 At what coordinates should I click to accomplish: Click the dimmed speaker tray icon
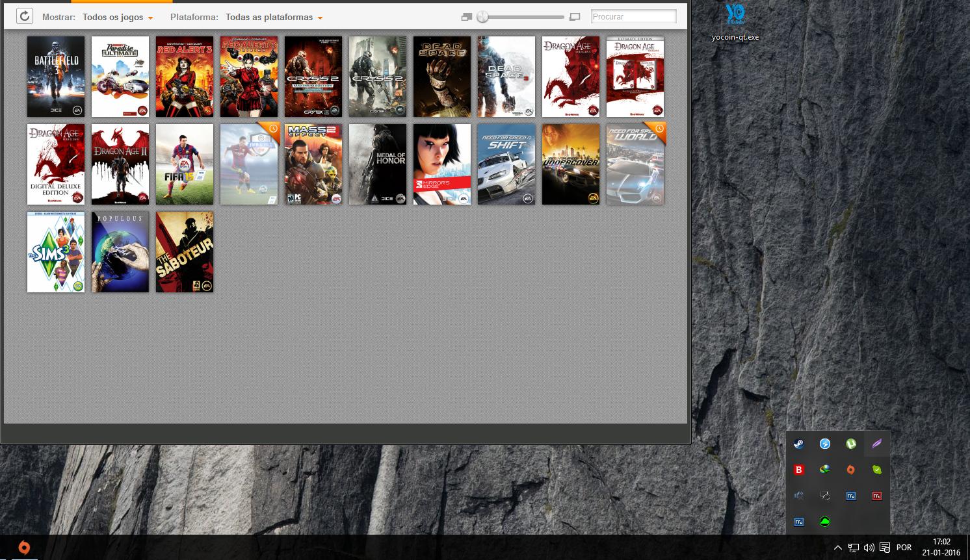[799, 496]
